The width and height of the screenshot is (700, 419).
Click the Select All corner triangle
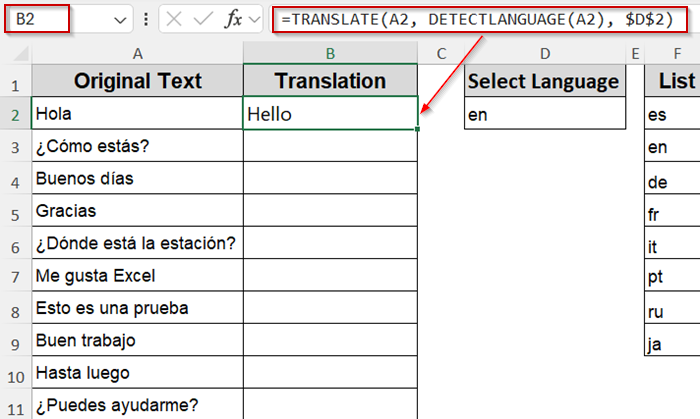point(21,54)
